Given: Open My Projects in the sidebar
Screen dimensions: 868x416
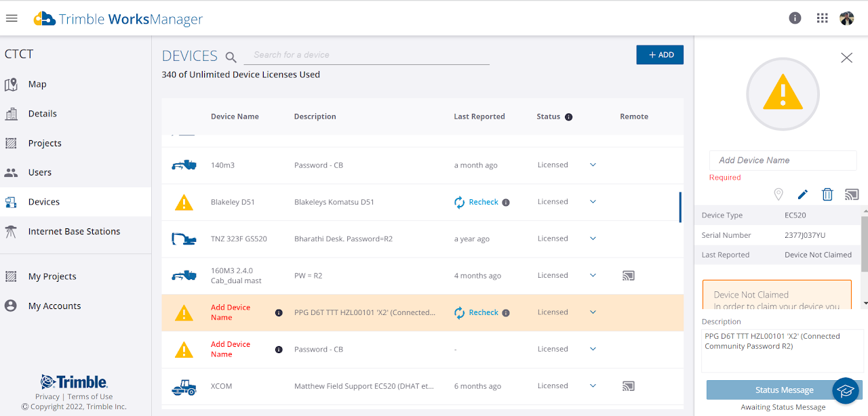Looking at the screenshot, I should (x=75, y=276).
